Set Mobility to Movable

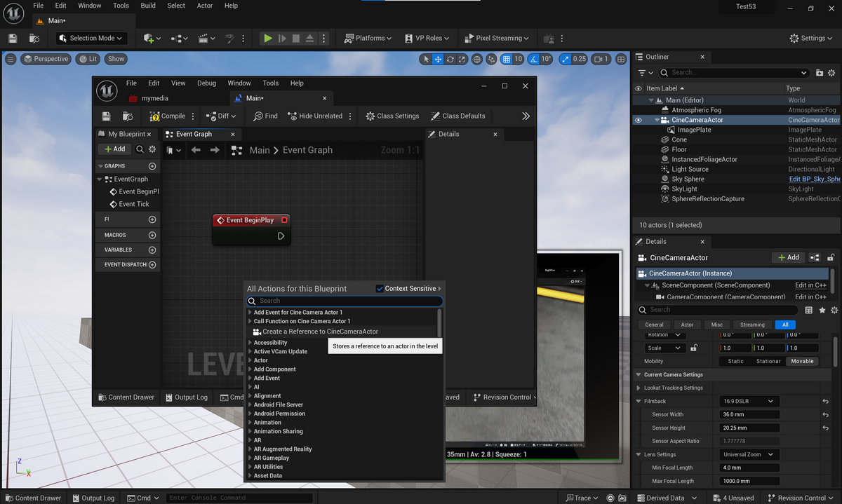(x=802, y=361)
